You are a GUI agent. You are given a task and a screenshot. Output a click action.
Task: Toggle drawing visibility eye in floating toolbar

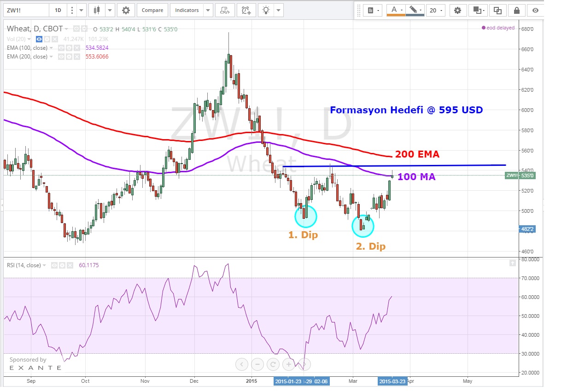coord(535,10)
